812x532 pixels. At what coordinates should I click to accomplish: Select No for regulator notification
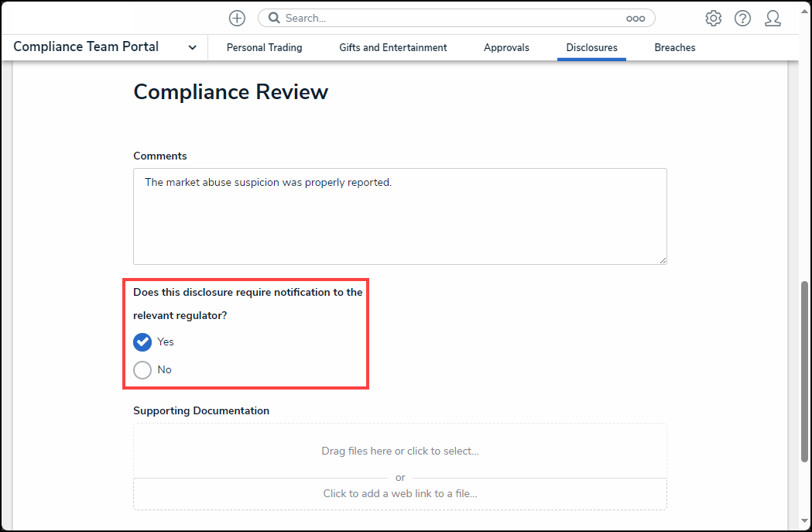[x=142, y=369]
